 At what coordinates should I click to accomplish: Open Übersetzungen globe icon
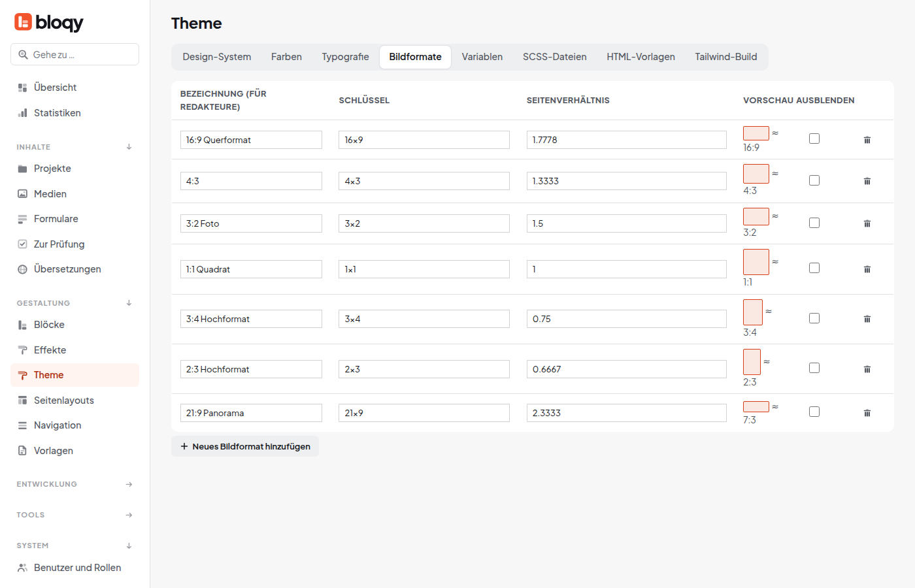(x=22, y=269)
